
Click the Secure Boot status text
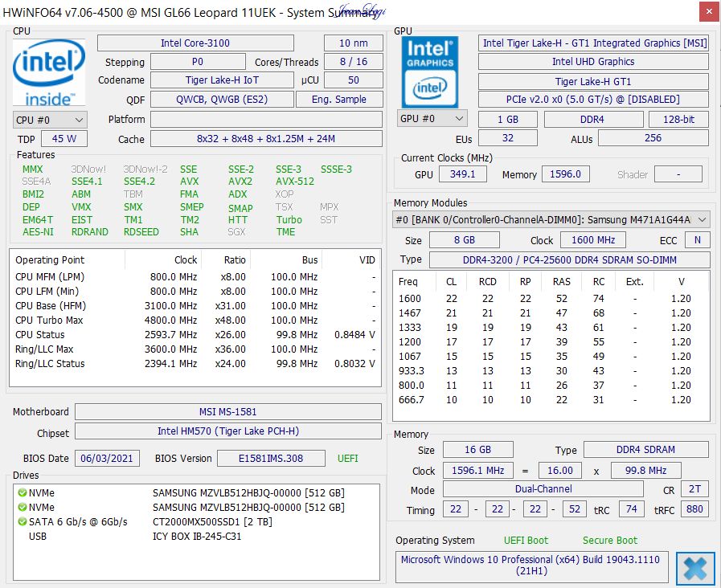pos(609,540)
